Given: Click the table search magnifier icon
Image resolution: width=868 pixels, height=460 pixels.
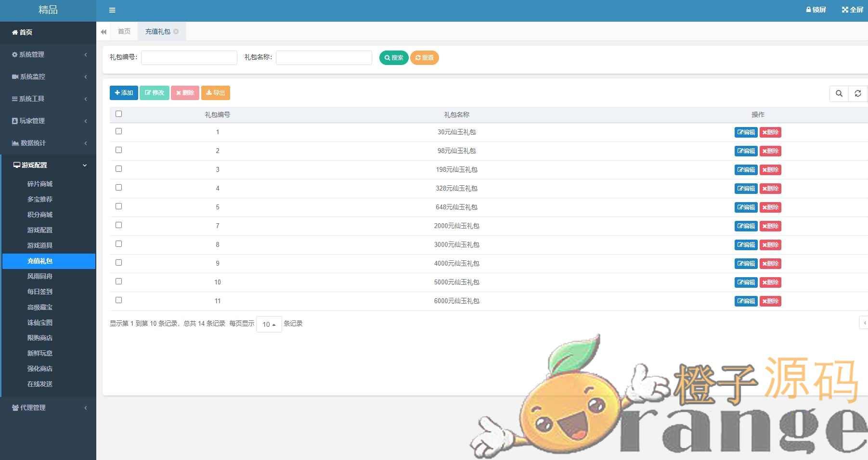Looking at the screenshot, I should [839, 93].
